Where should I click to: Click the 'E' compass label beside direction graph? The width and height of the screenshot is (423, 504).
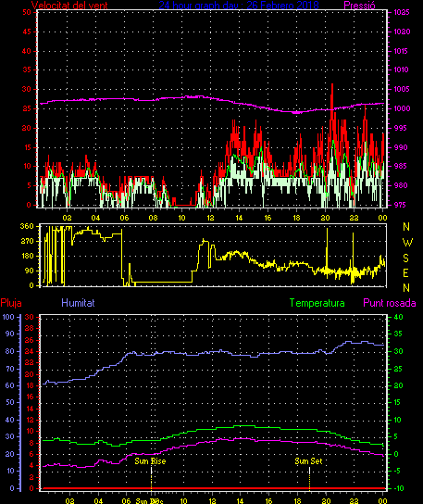[406, 273]
